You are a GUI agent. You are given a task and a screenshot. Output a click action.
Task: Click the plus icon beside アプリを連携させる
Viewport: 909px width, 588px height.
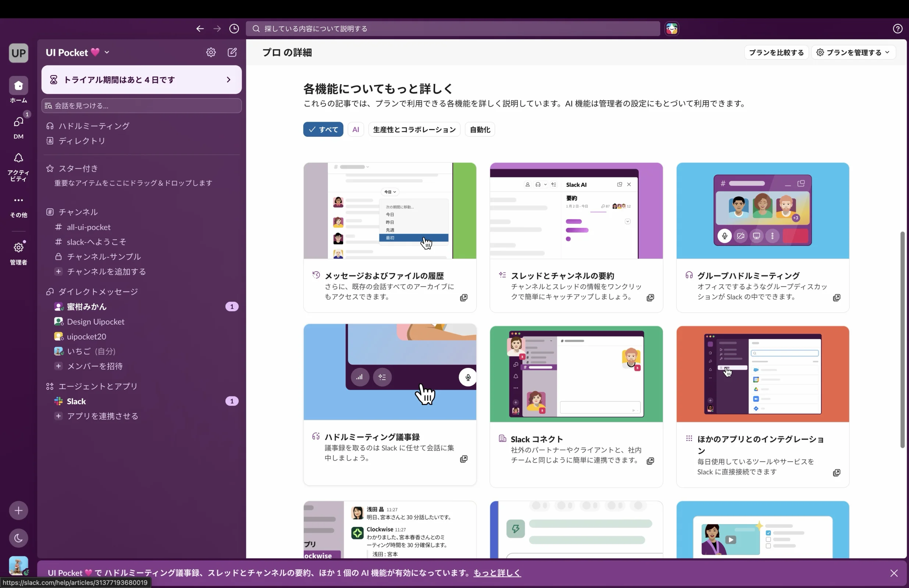point(58,416)
